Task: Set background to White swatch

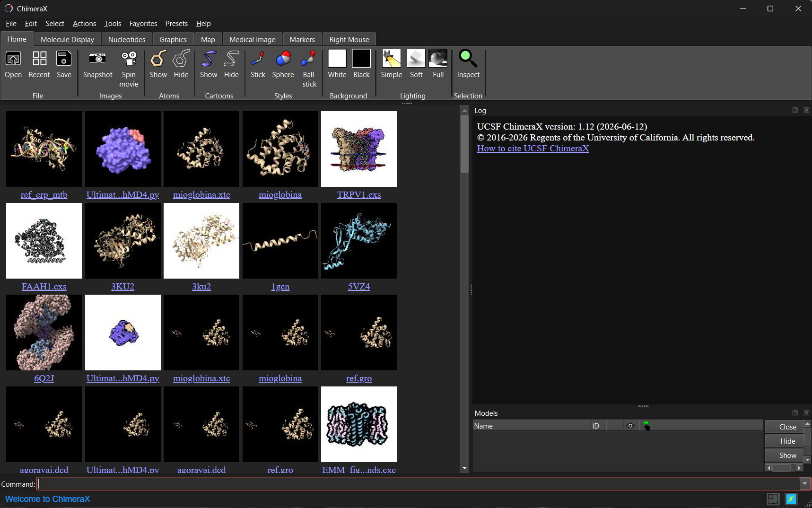Action: (337, 59)
